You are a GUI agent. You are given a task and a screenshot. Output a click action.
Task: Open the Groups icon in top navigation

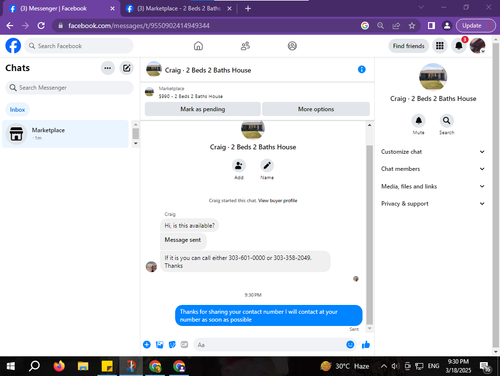tap(292, 46)
